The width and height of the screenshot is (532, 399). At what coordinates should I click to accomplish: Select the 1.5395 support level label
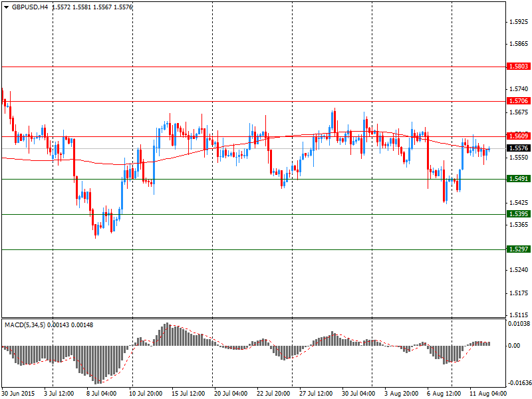(x=519, y=213)
